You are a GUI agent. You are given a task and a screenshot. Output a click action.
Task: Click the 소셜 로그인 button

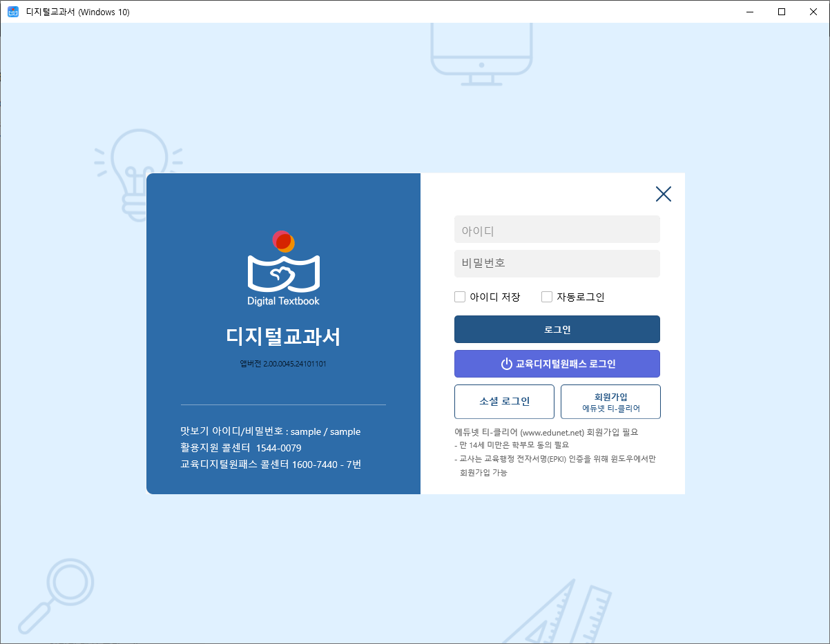tap(504, 402)
